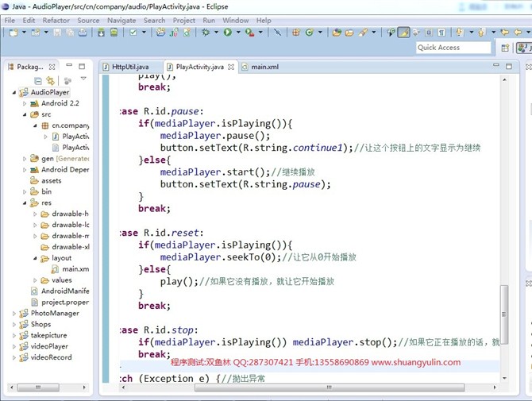
Task: Collapse the res folder node
Action: pyautogui.click(x=25, y=203)
